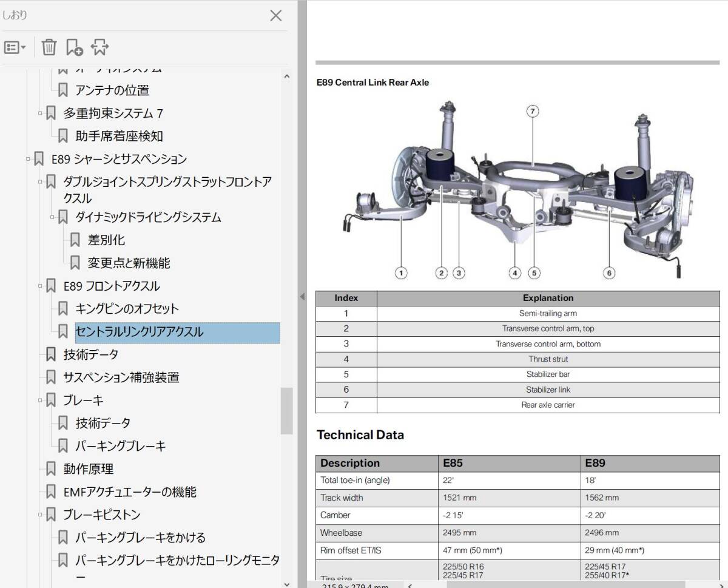Click bookmark ribbon icon beside 助手席着座検知
Viewport: 728px width, 588px height.
[62, 136]
